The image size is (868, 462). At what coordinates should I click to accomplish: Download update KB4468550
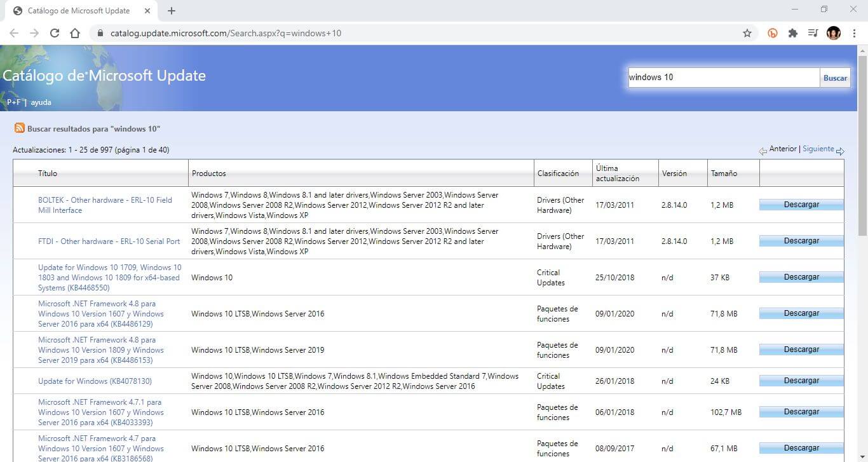click(x=801, y=277)
